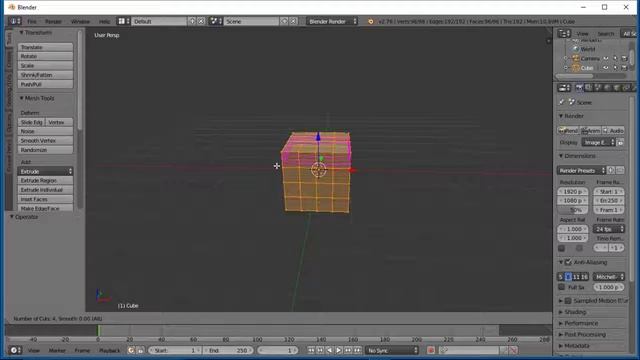Screen dimensions: 640x360
Task: Open the No Sync playback dropdown
Action: 392,350
